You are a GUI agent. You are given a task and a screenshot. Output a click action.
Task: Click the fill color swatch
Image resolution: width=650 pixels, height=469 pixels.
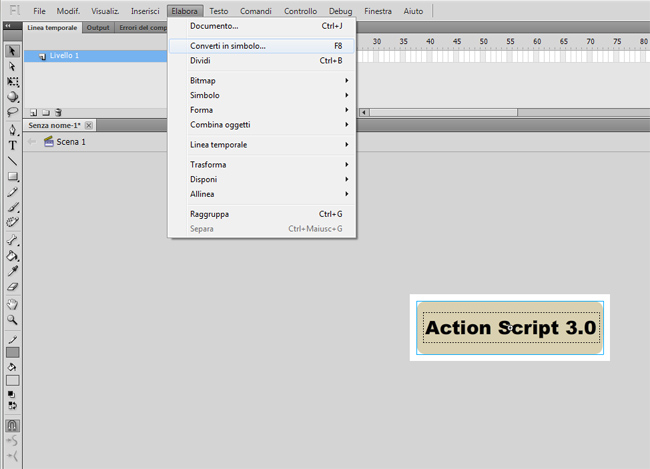coord(12,380)
